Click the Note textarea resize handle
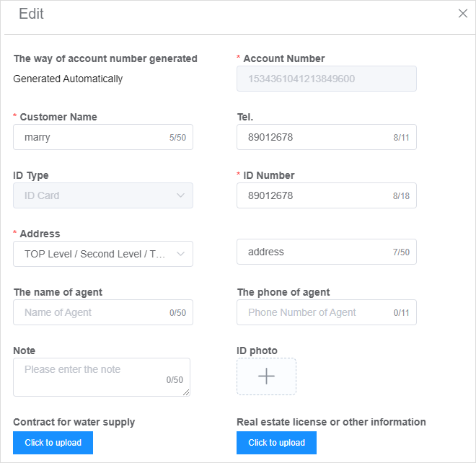Screen dimensions: 476x463 pos(186,392)
